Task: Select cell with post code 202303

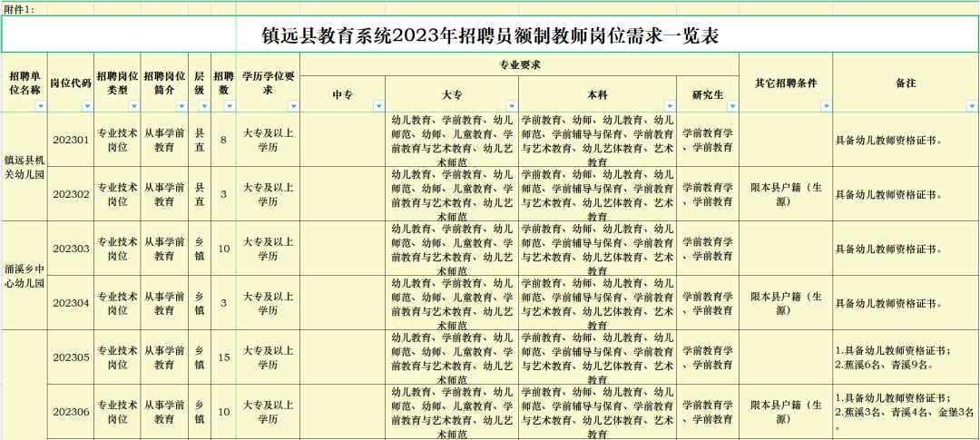Action: pyautogui.click(x=72, y=249)
